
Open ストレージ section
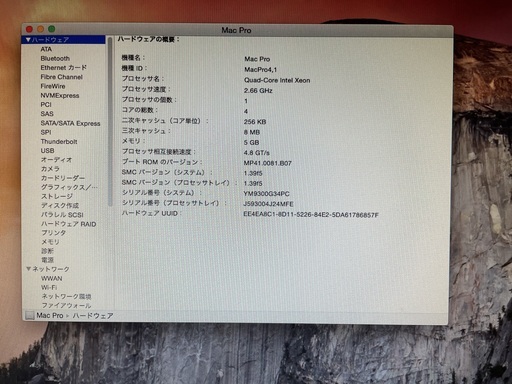coord(57,196)
